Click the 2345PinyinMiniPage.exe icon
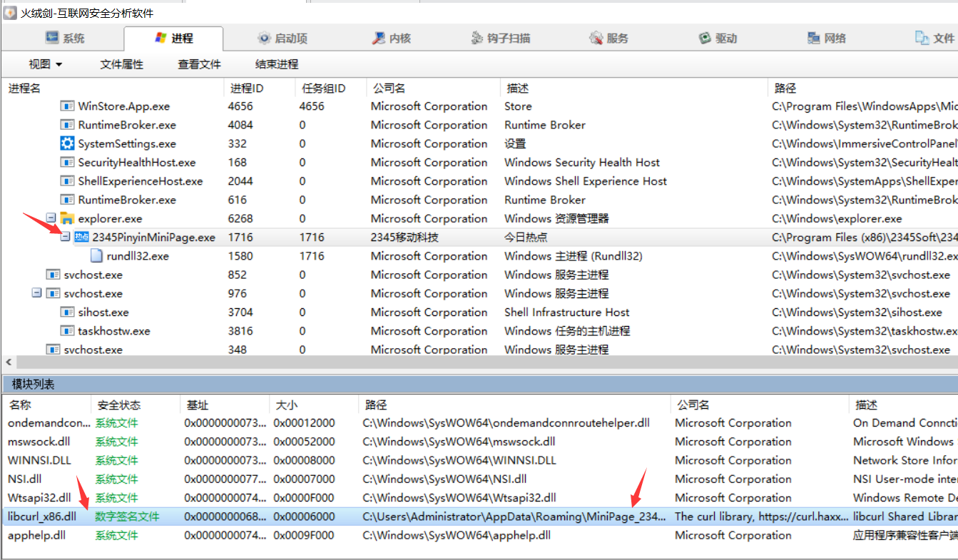Viewport: 958px width, 560px height. click(x=81, y=238)
